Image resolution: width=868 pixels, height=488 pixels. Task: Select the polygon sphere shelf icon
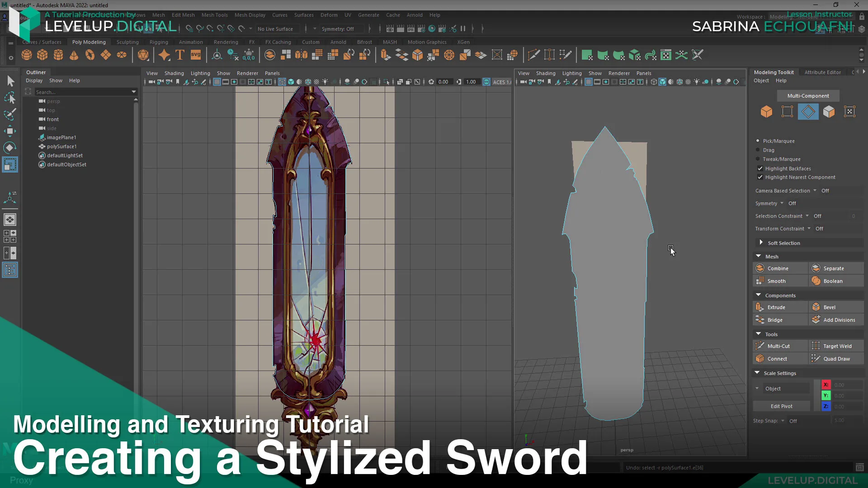tap(26, 55)
